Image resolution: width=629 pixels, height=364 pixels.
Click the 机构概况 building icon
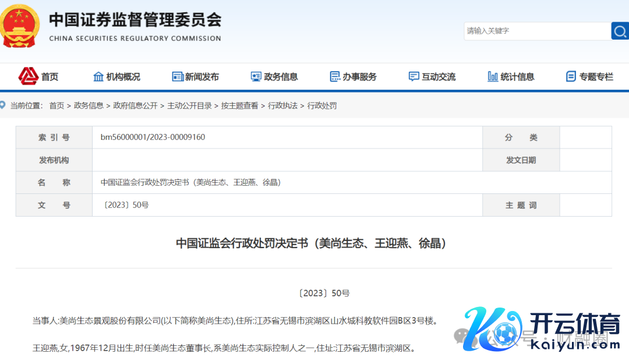click(x=98, y=77)
